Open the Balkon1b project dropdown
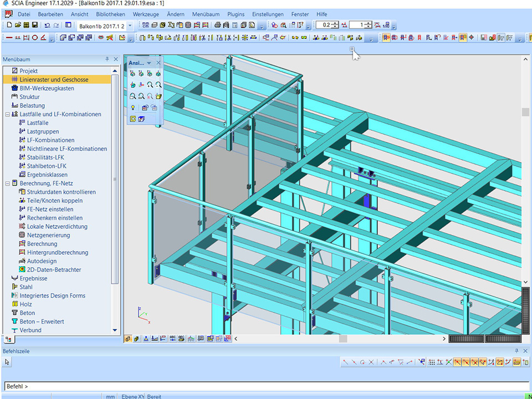This screenshot has width=532, height=399. tap(130, 25)
